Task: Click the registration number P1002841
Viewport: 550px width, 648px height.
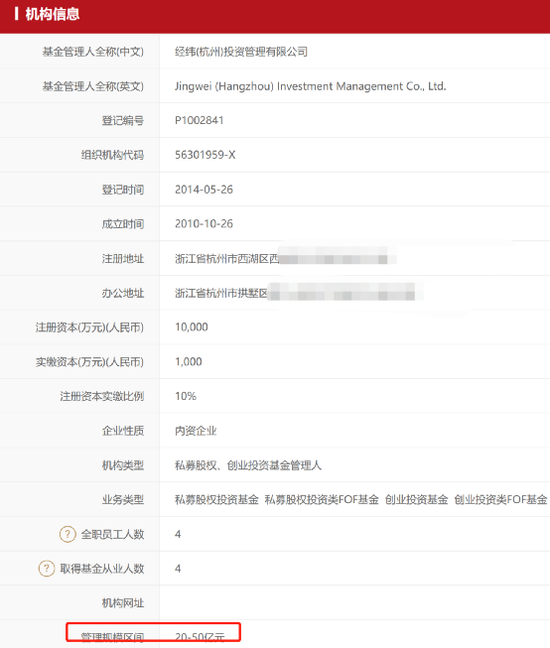Action: click(x=199, y=120)
